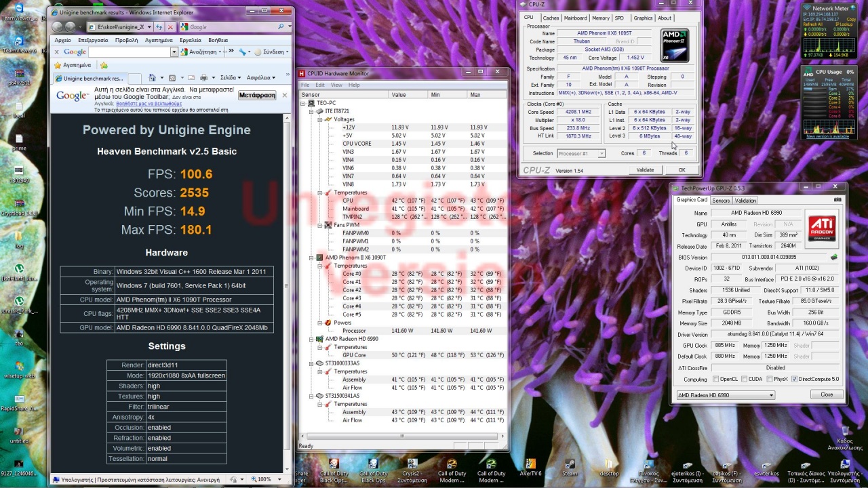The height and width of the screenshot is (488, 868).
Task: Open the File menu in HWMonitor
Action: (x=305, y=85)
